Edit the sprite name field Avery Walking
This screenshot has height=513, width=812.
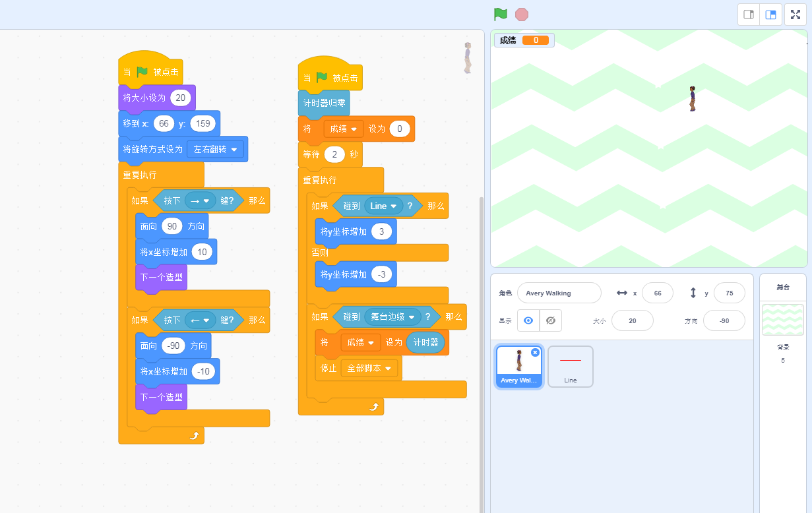(x=559, y=293)
